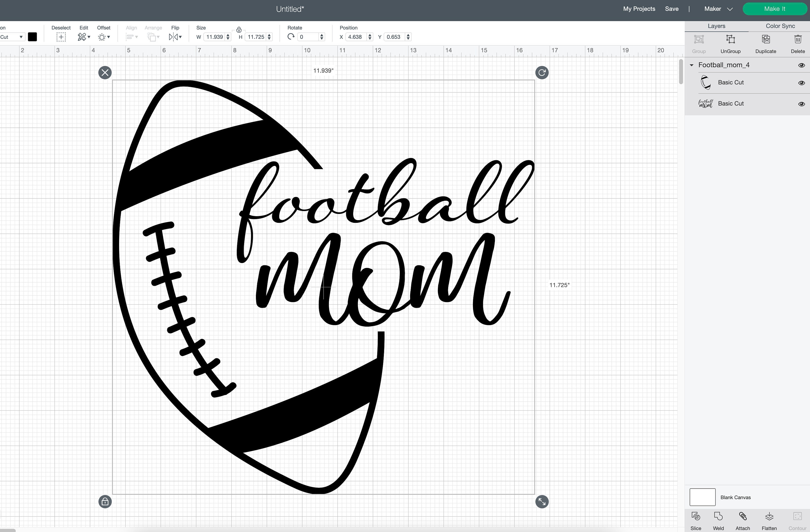Delete the selection using the trash icon
The width and height of the screenshot is (810, 532).
(798, 40)
